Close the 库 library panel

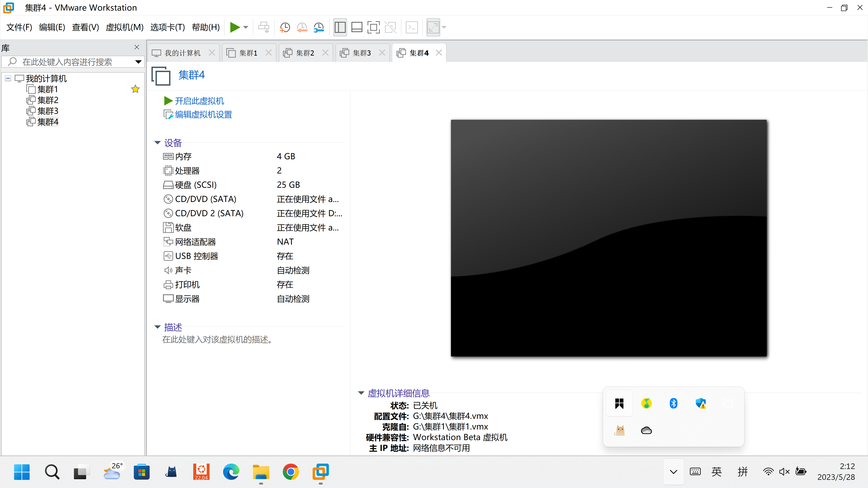pyautogui.click(x=137, y=47)
